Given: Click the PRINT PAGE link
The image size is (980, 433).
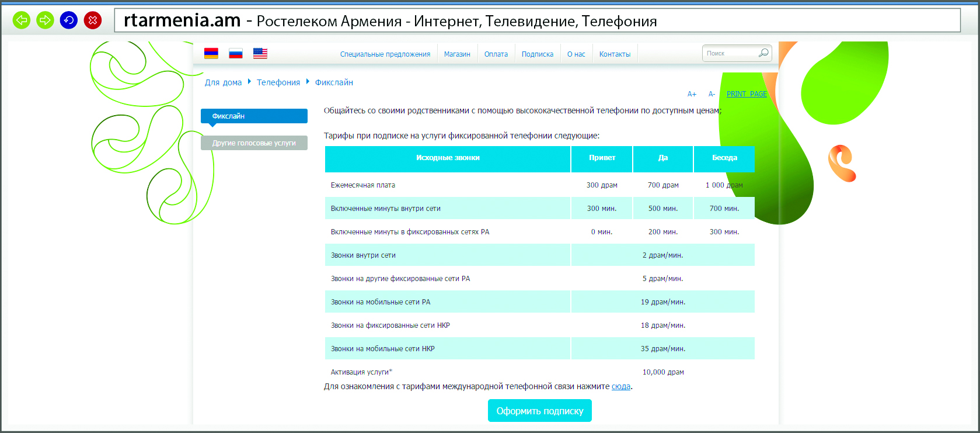Looking at the screenshot, I should click(x=747, y=94).
